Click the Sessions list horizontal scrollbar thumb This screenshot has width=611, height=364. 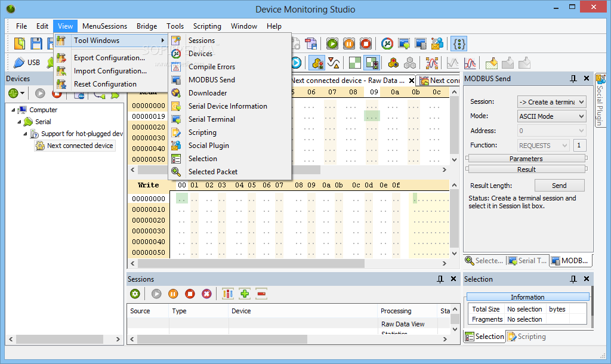point(222,339)
